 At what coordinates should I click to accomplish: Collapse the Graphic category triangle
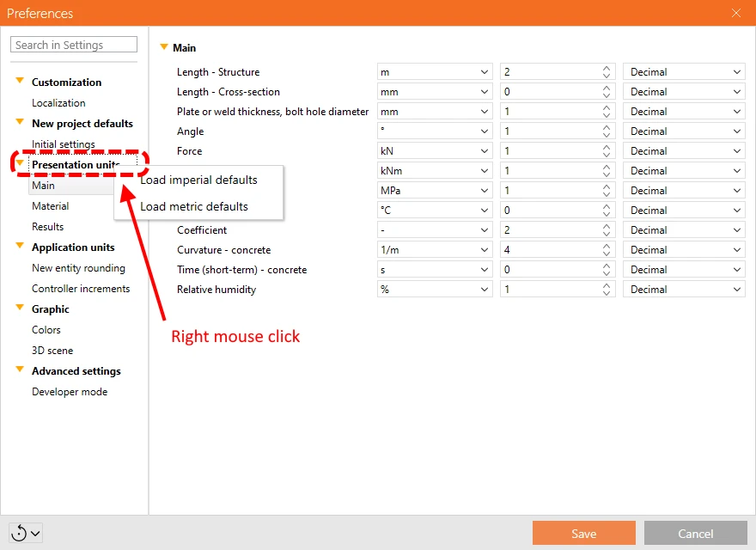(x=20, y=308)
